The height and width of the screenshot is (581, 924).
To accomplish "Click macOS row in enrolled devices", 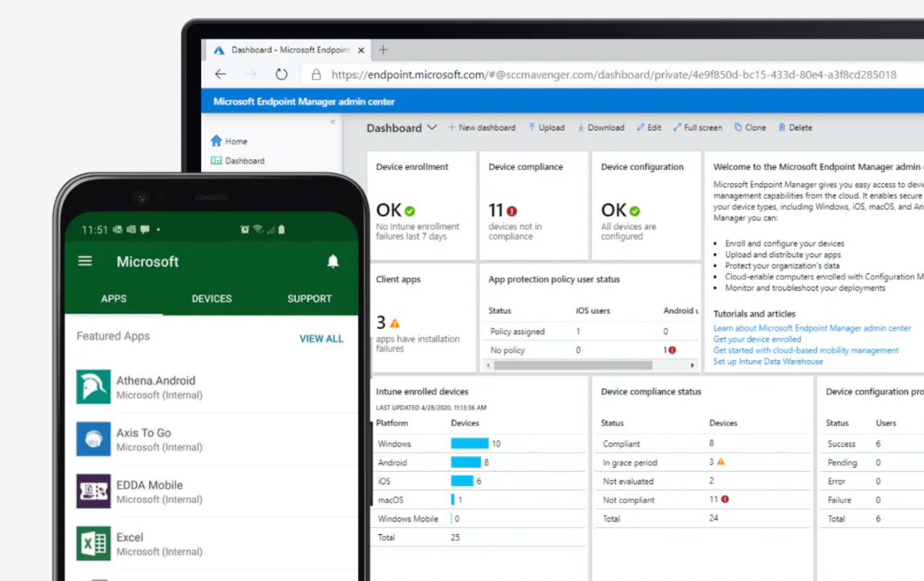I will click(x=478, y=500).
